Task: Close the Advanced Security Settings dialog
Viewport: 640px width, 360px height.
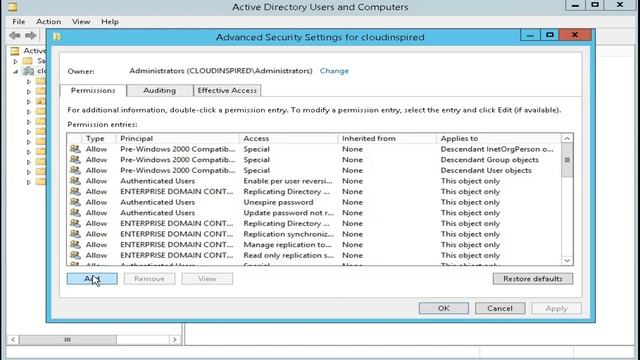Action: coord(575,35)
